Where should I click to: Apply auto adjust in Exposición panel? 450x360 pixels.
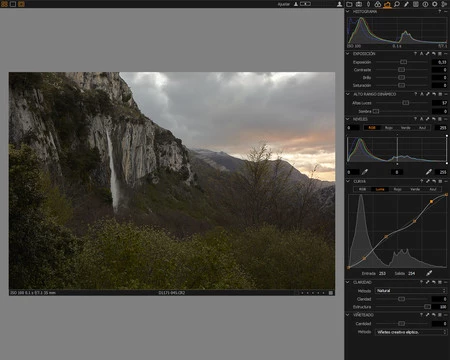tap(421, 54)
